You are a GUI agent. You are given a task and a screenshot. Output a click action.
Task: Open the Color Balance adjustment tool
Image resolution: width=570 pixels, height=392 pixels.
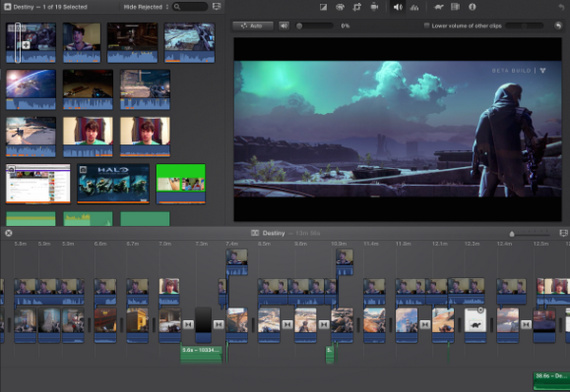coord(323,7)
